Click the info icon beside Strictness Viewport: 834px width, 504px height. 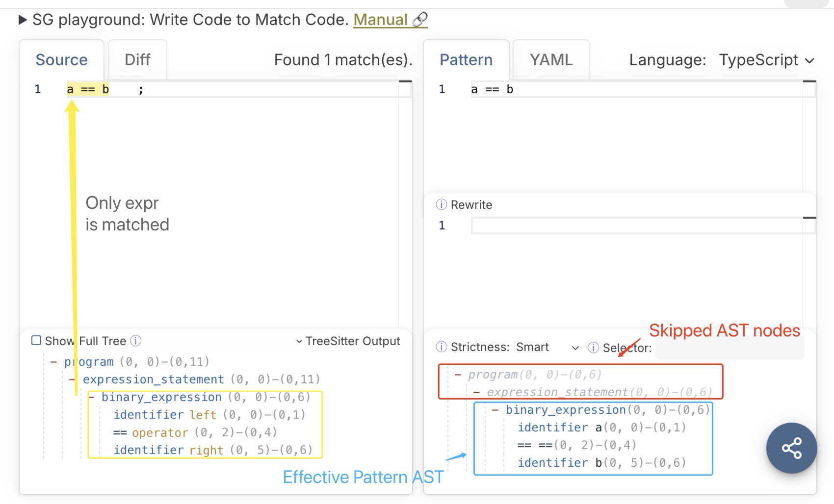tap(441, 347)
